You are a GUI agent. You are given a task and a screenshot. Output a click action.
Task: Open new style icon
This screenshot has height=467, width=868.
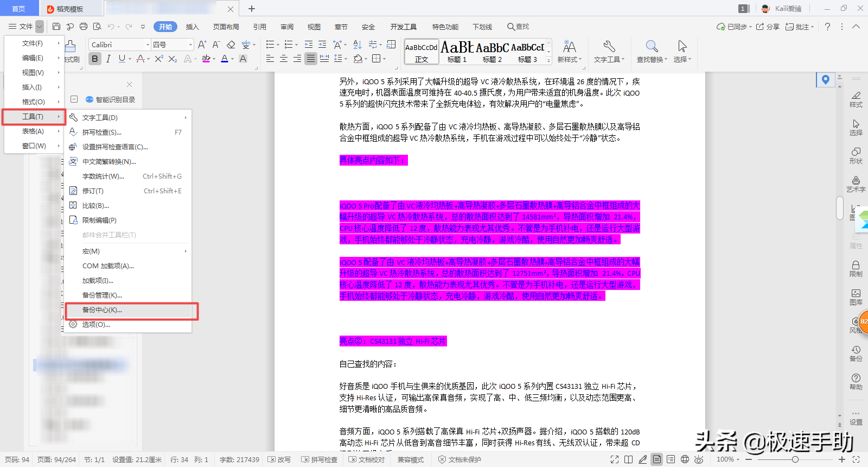coord(570,46)
